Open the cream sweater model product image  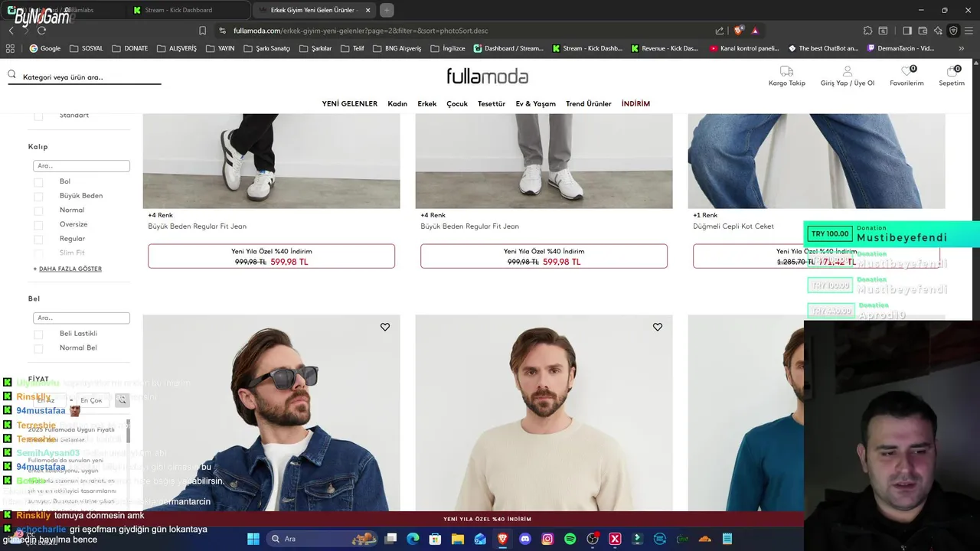[544, 413]
